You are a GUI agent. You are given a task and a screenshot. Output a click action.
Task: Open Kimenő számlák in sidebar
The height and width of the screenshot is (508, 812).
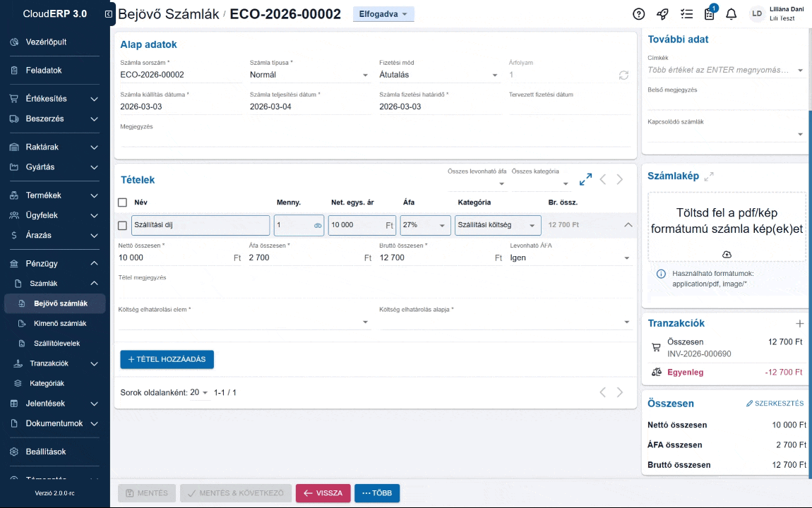point(60,323)
